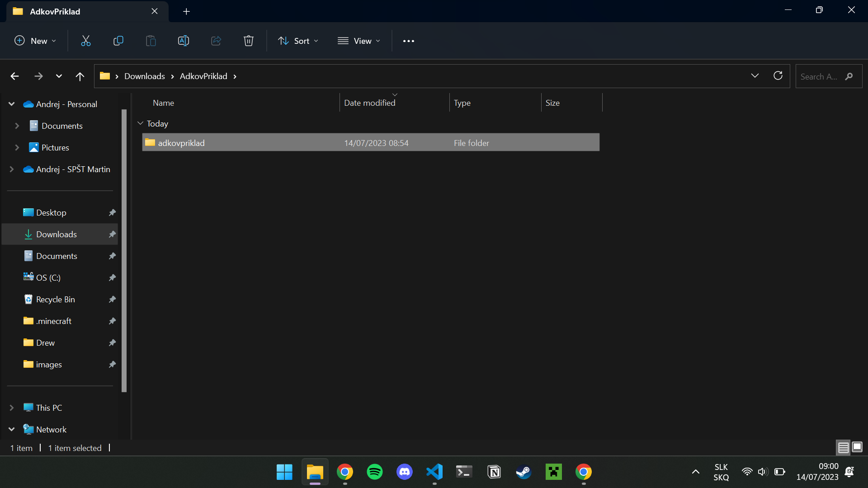Open Visual Studio Code from taskbar
868x488 pixels.
434,472
